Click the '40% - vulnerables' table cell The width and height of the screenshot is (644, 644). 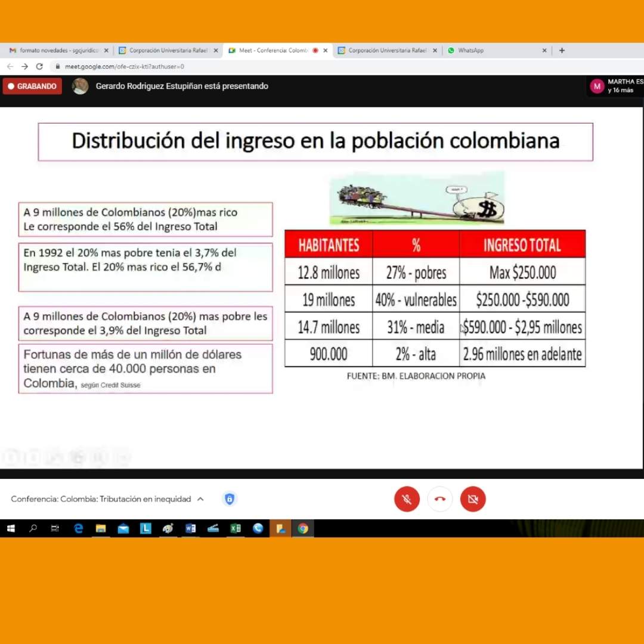click(416, 300)
